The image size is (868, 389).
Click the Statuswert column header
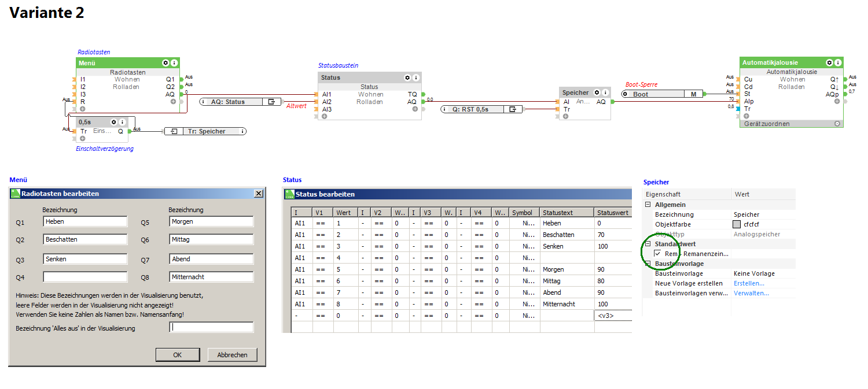pos(613,213)
